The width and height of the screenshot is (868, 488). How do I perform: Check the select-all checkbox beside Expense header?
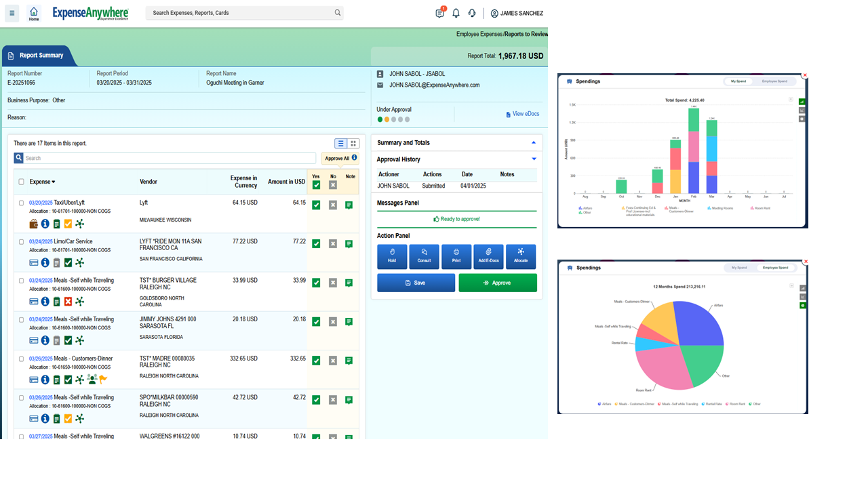click(x=22, y=182)
